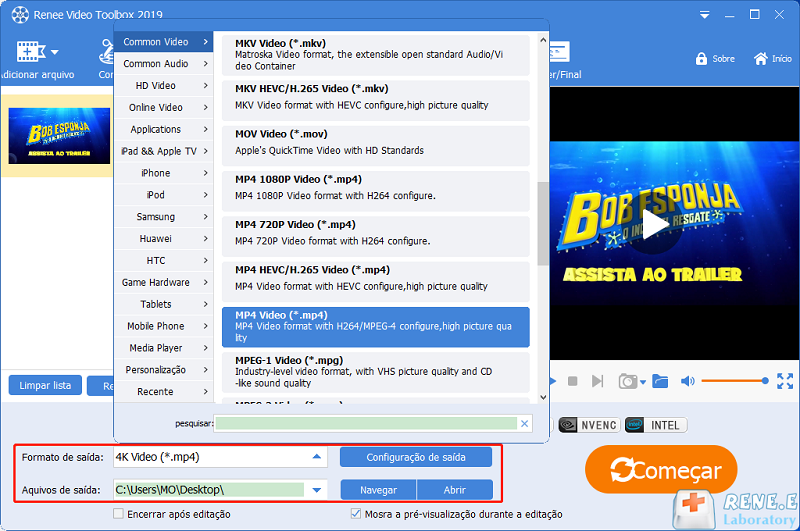
Task: Open the camera snapshot options arrow
Action: click(643, 382)
